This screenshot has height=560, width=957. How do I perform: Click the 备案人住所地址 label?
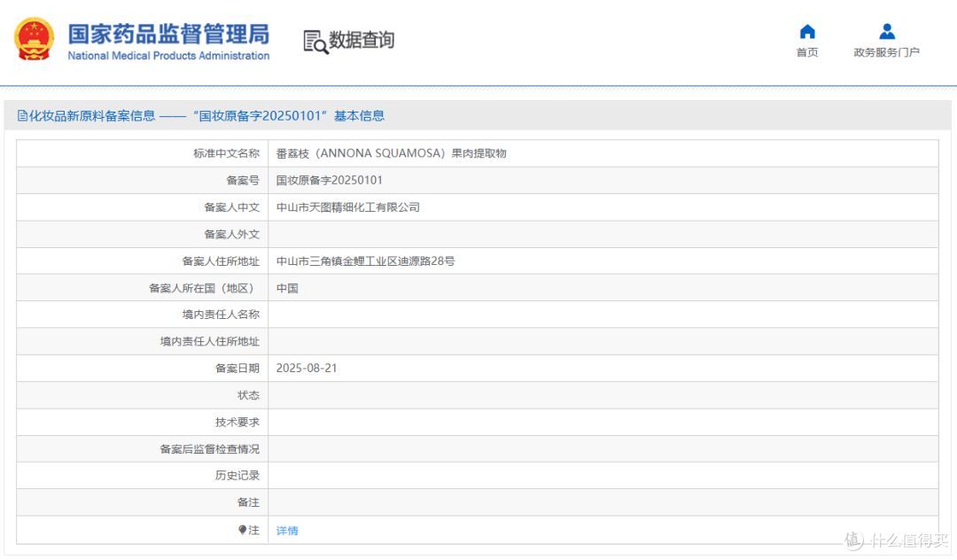221,261
